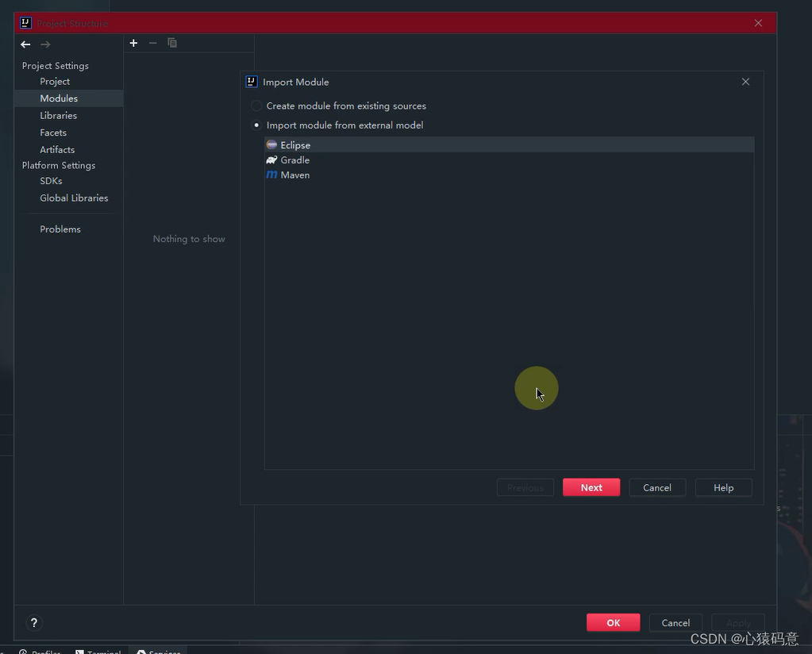Click OK in Project Structure window
This screenshot has width=812, height=654.
click(x=613, y=622)
